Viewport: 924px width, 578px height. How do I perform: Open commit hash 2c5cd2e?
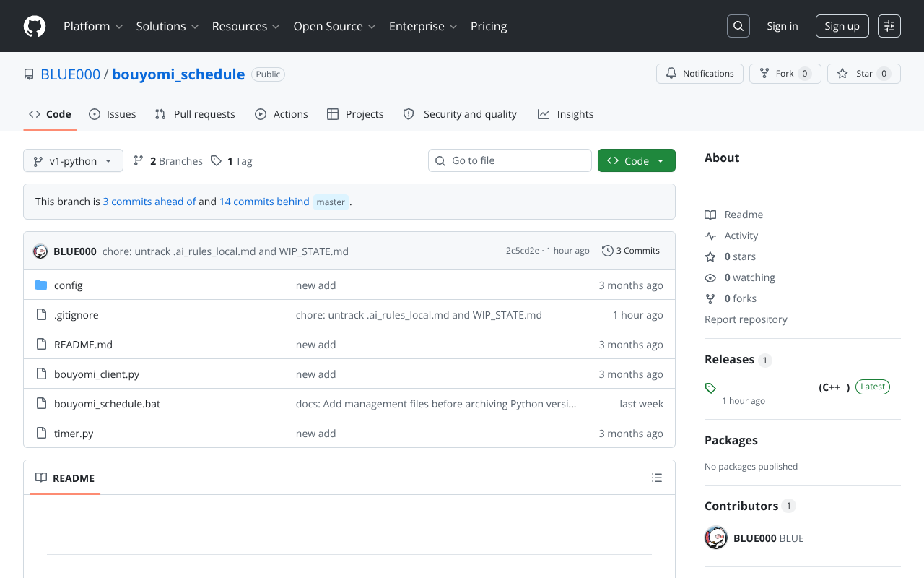tap(523, 251)
